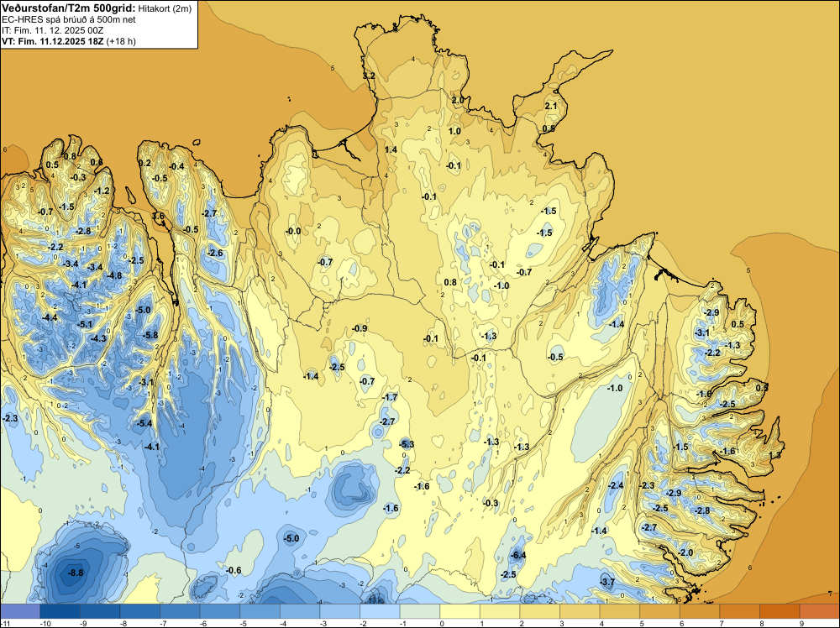Click the valid time 'VT: Fim. 11.12.2025 18Z'
The height and width of the screenshot is (628, 840).
53,41
